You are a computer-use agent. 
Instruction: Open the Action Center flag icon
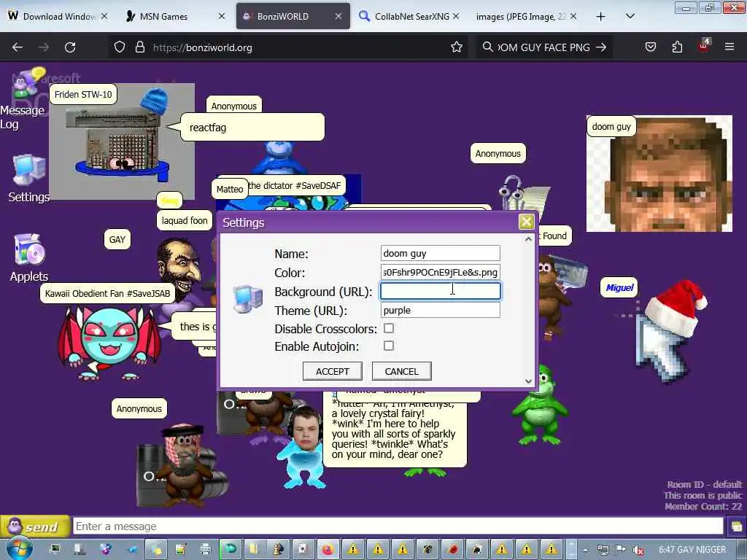620,550
